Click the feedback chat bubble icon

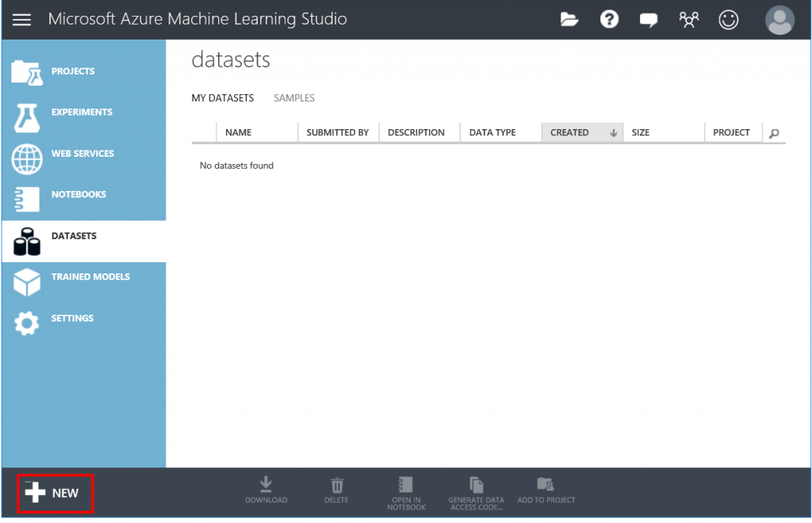[x=649, y=20]
